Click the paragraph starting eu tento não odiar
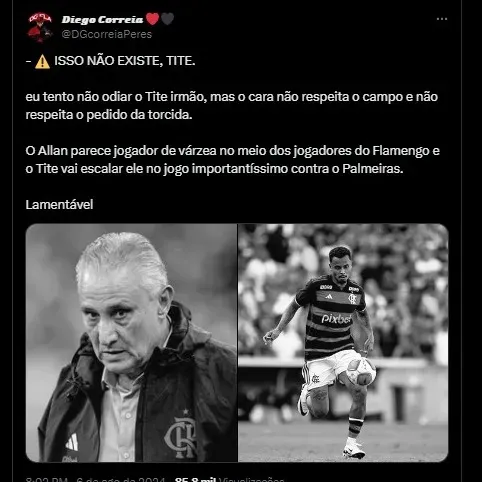Image resolution: width=482 pixels, height=482 pixels. [x=232, y=106]
